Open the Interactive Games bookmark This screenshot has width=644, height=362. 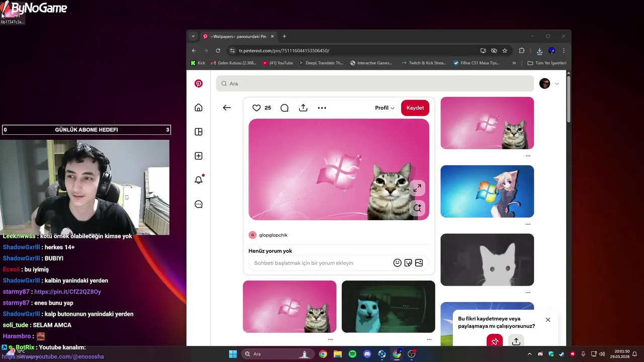(x=371, y=63)
